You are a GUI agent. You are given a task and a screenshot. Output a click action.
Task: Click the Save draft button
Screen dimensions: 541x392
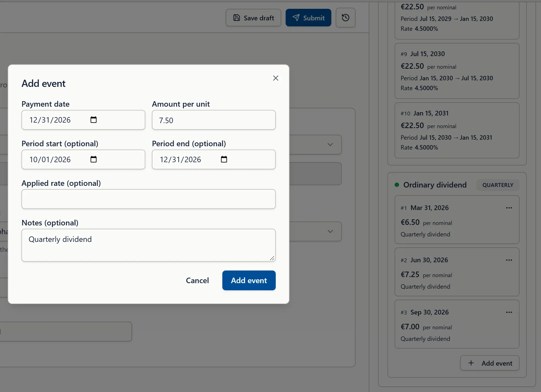pyautogui.click(x=253, y=18)
